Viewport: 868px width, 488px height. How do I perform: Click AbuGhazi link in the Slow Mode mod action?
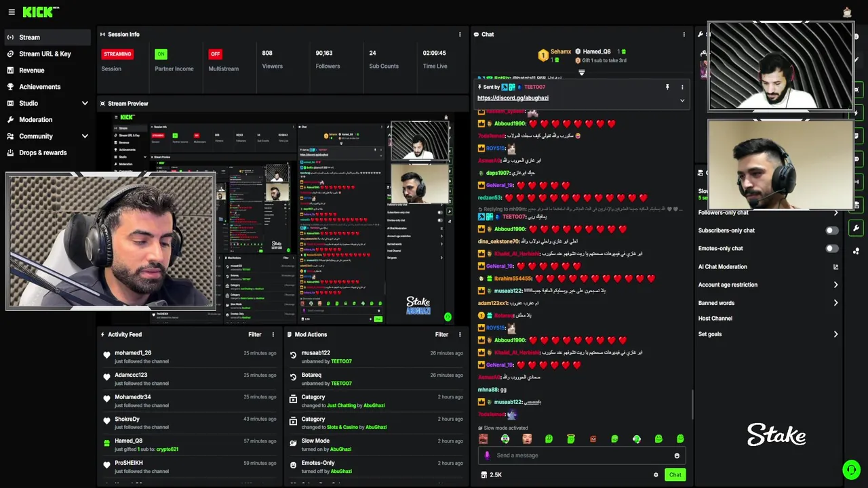340,449
